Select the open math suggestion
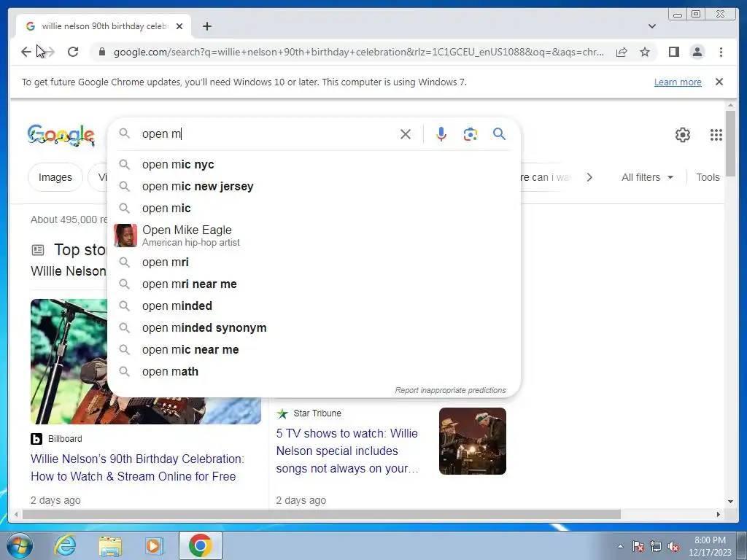The image size is (747, 560). (314, 371)
